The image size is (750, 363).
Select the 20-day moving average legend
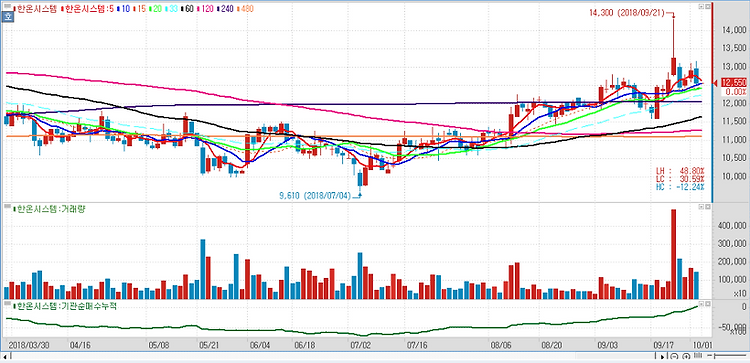click(155, 8)
